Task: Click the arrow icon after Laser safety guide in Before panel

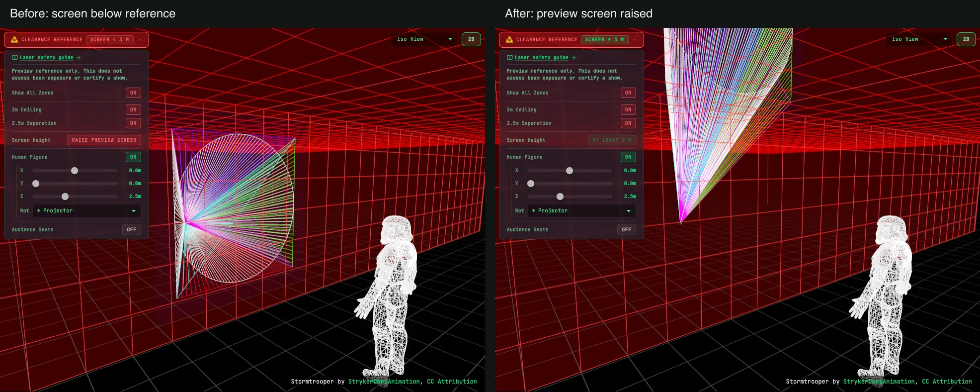Action: pos(79,58)
